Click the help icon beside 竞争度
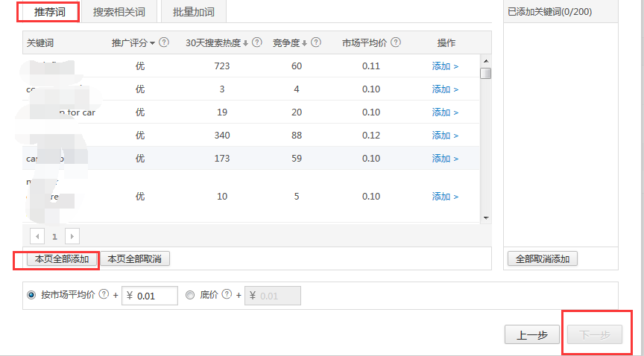Viewport: 644px width, 356px height. [x=316, y=43]
